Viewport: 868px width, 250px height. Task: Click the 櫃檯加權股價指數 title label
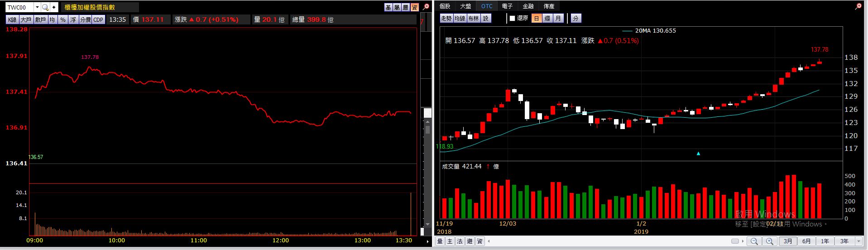[x=90, y=7]
